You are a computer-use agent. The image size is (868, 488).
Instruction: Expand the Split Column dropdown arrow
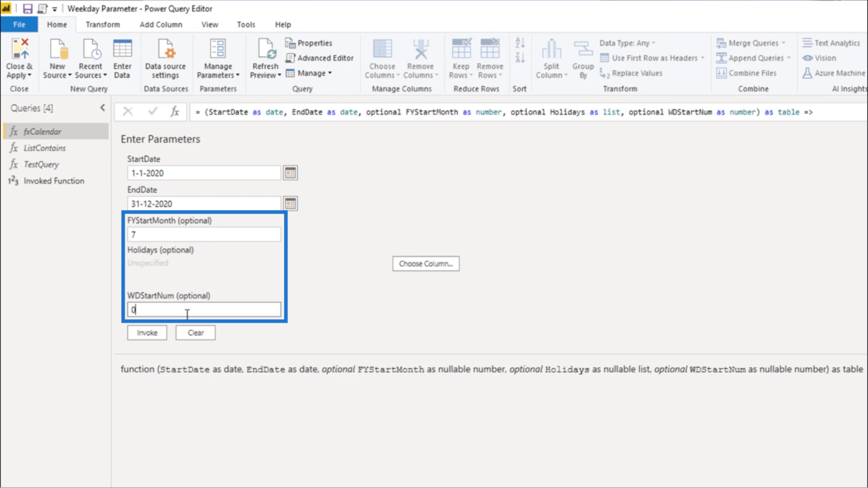tap(566, 75)
